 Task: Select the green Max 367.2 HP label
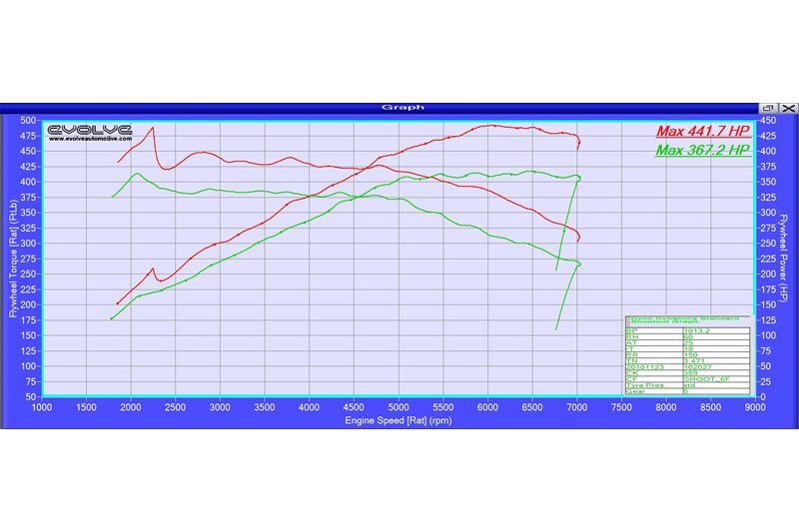click(x=702, y=150)
